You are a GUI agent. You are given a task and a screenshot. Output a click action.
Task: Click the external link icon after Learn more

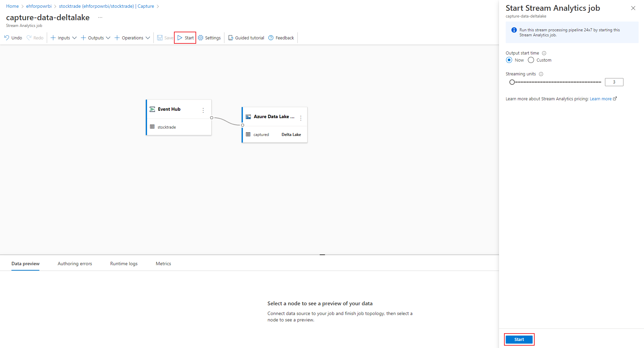pos(615,99)
